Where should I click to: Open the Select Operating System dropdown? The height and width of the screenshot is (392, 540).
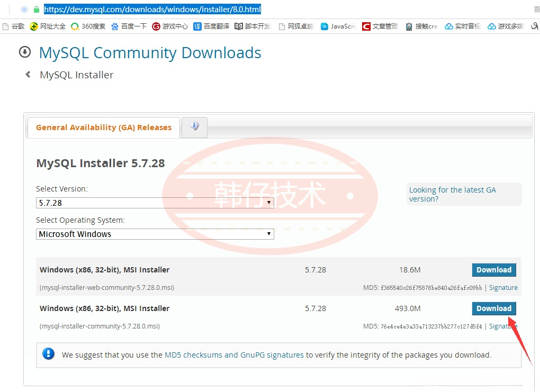(155, 234)
